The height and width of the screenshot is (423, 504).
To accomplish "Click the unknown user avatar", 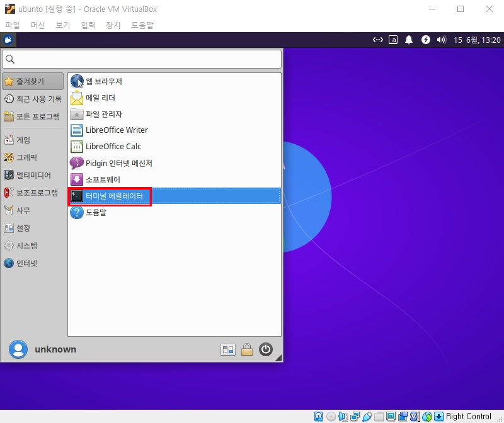I will pos(18,349).
